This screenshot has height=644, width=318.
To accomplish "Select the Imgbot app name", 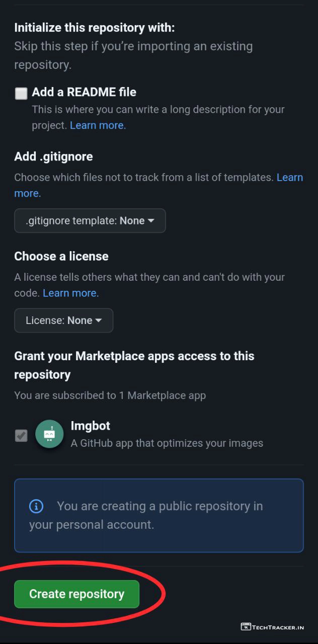I will 91,426.
